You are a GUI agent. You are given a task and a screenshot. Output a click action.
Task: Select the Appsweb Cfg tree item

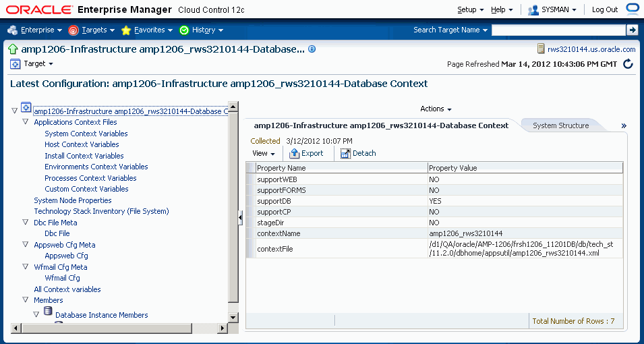(x=66, y=256)
